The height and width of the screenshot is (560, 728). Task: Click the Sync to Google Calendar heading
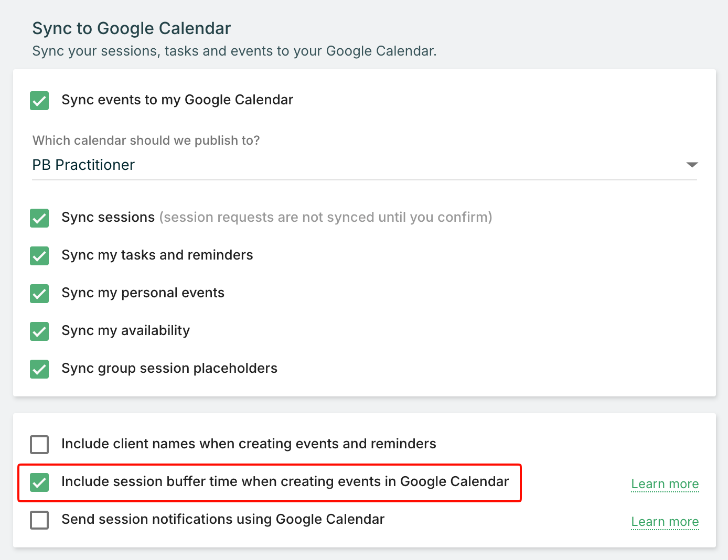coord(131,28)
